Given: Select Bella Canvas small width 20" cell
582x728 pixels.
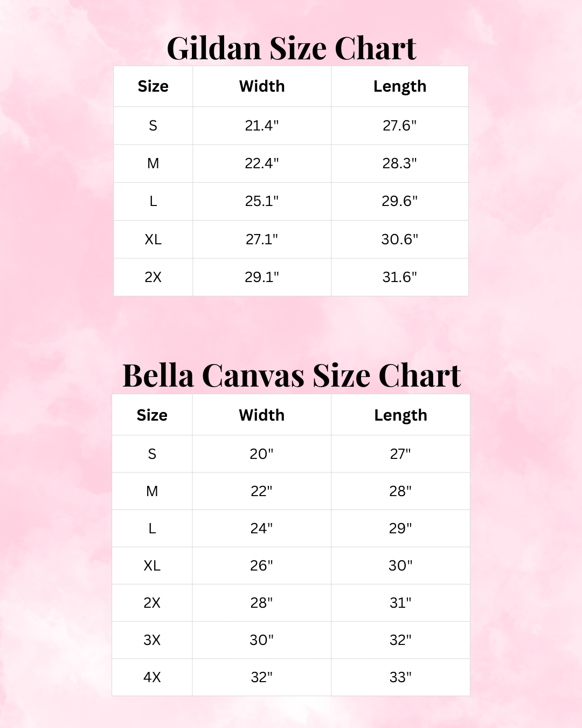Looking at the screenshot, I should [262, 454].
